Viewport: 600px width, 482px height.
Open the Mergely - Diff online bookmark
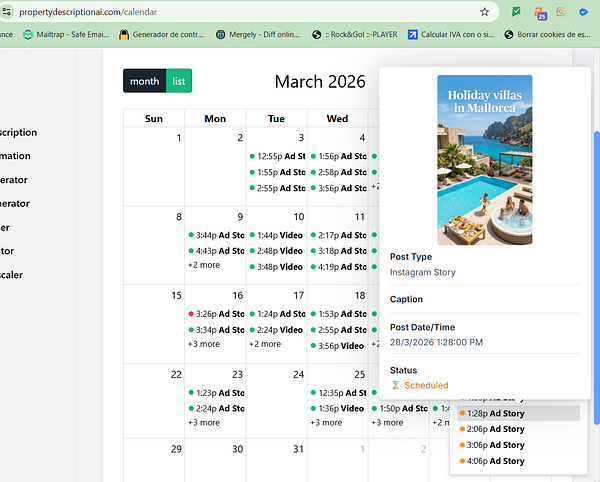258,34
